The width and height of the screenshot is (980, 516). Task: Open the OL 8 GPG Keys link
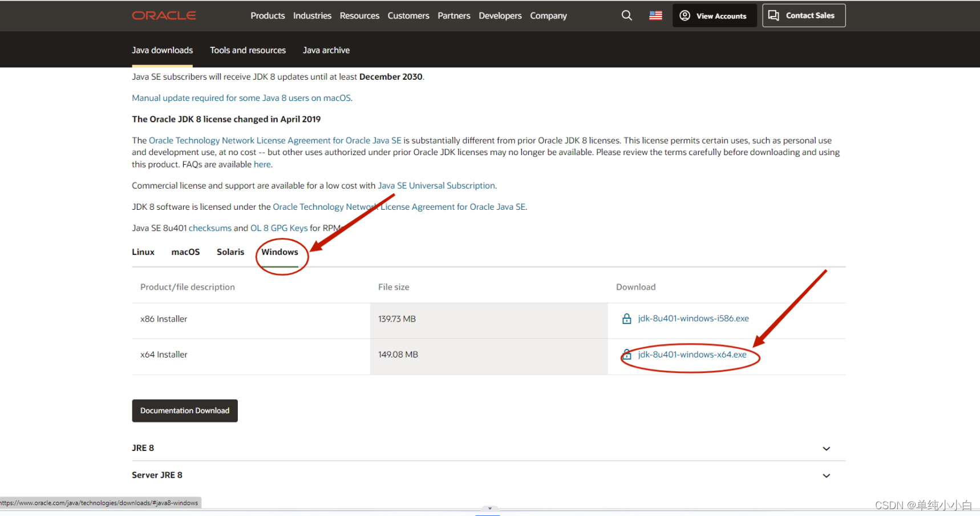point(279,228)
